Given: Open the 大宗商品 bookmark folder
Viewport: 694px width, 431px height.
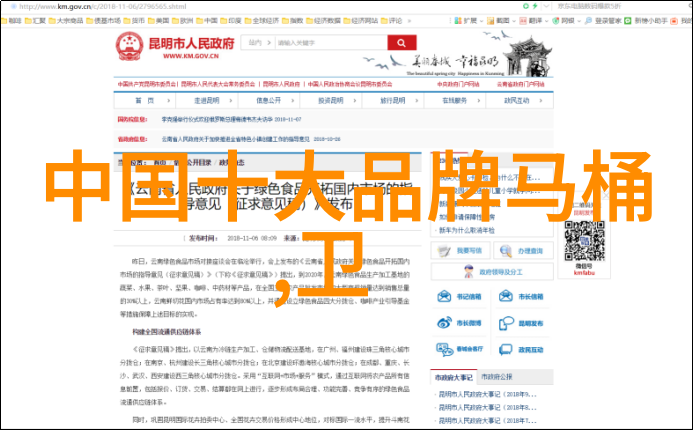Looking at the screenshot, I should (66, 21).
